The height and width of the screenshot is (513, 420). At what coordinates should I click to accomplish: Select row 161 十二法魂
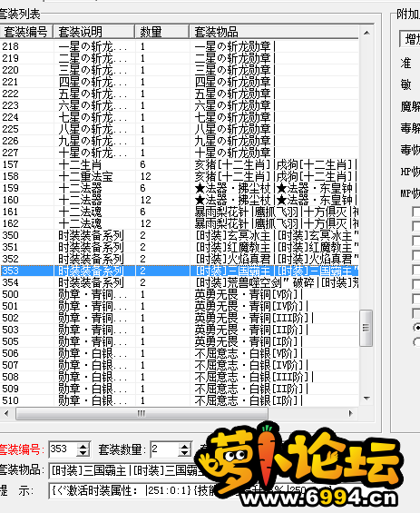coord(179,212)
